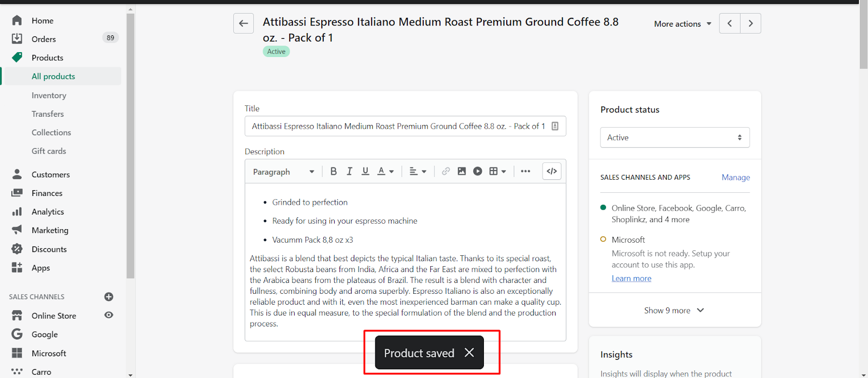This screenshot has width=868, height=378.
Task: Click the Learn more link
Action: (x=631, y=278)
